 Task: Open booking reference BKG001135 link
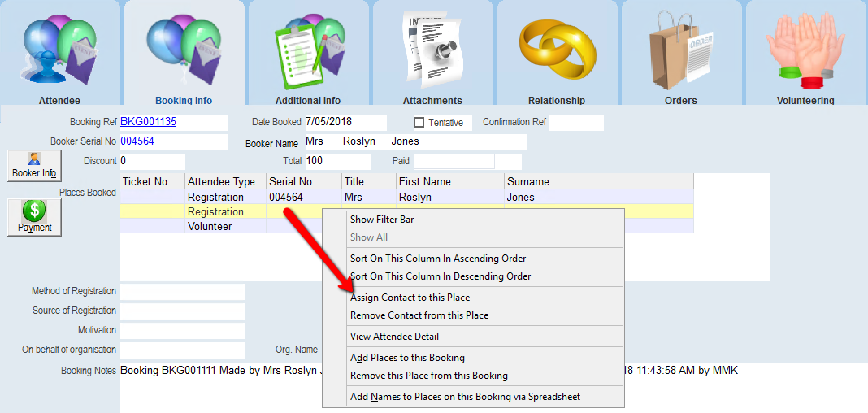tap(148, 123)
